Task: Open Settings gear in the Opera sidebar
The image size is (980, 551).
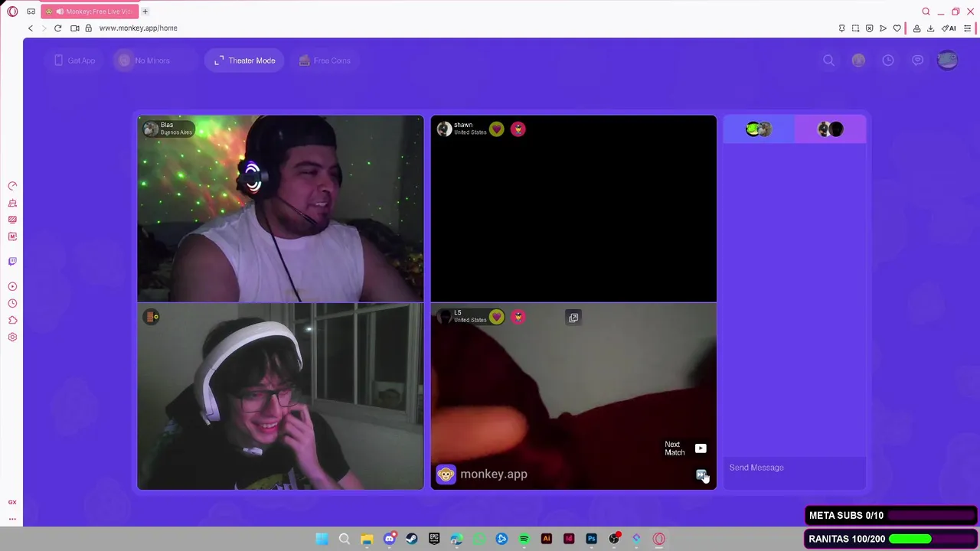Action: click(x=12, y=337)
